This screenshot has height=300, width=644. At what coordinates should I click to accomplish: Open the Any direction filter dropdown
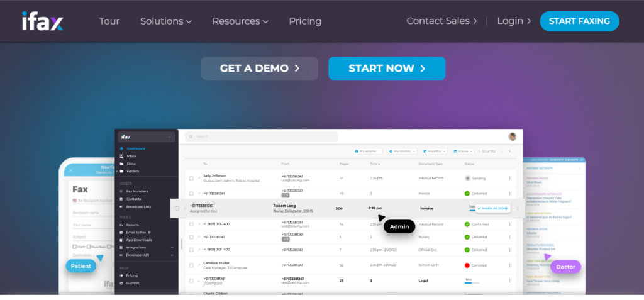tap(402, 151)
